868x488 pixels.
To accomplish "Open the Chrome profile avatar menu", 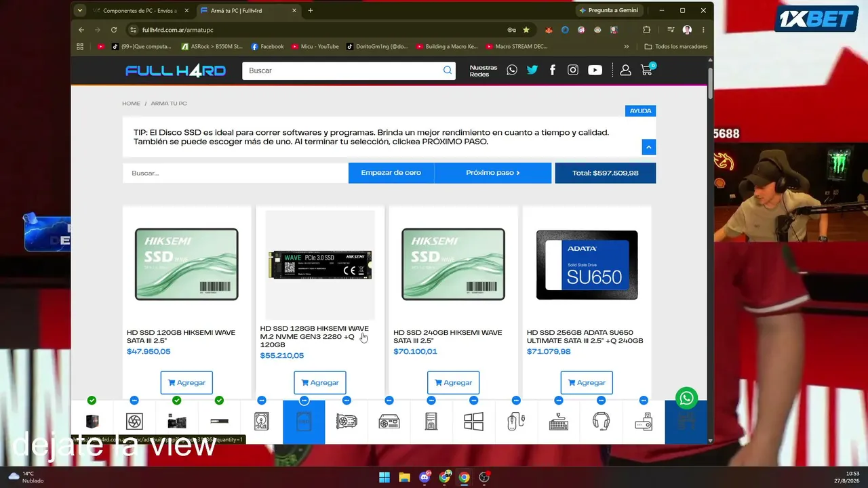I will pyautogui.click(x=687, y=30).
